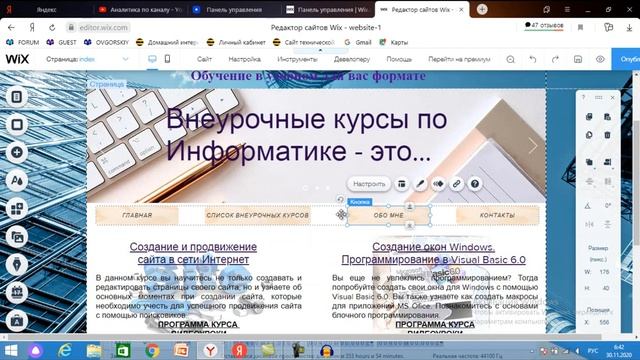Image resolution: width=640 pixels, height=360 pixels.
Task: Select the ОБО МНЕ button
Action: pyautogui.click(x=389, y=215)
